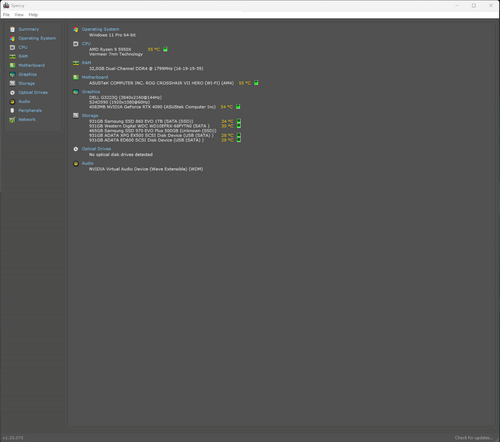Open the CPU heading link in summary
Screen dimensions: 500x442
(x=86, y=44)
